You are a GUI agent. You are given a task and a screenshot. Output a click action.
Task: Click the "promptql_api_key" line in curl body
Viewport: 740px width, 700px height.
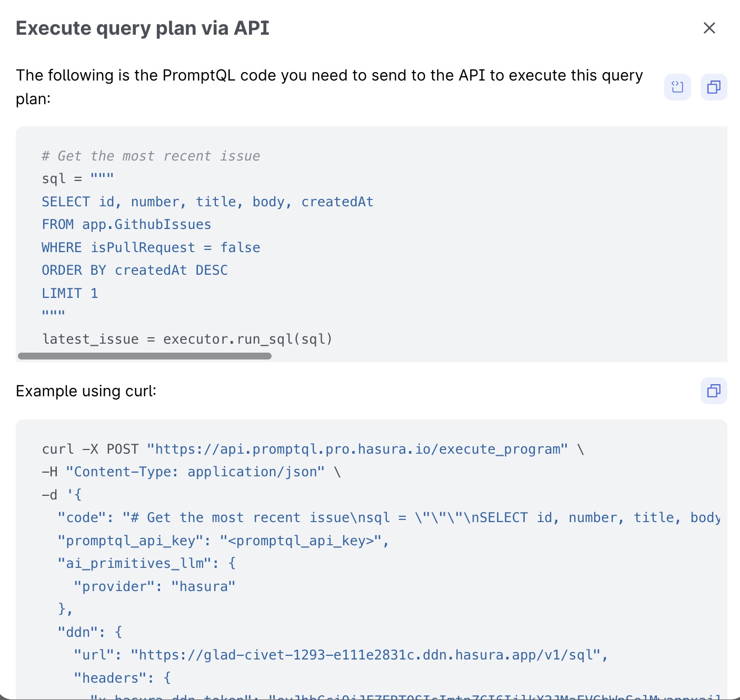tap(224, 541)
